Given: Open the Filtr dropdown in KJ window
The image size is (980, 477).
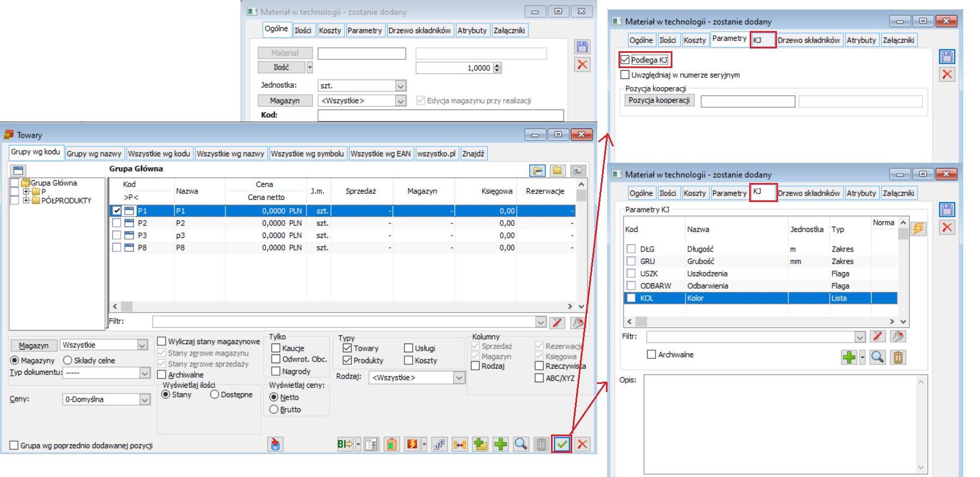Looking at the screenshot, I should coord(860,337).
